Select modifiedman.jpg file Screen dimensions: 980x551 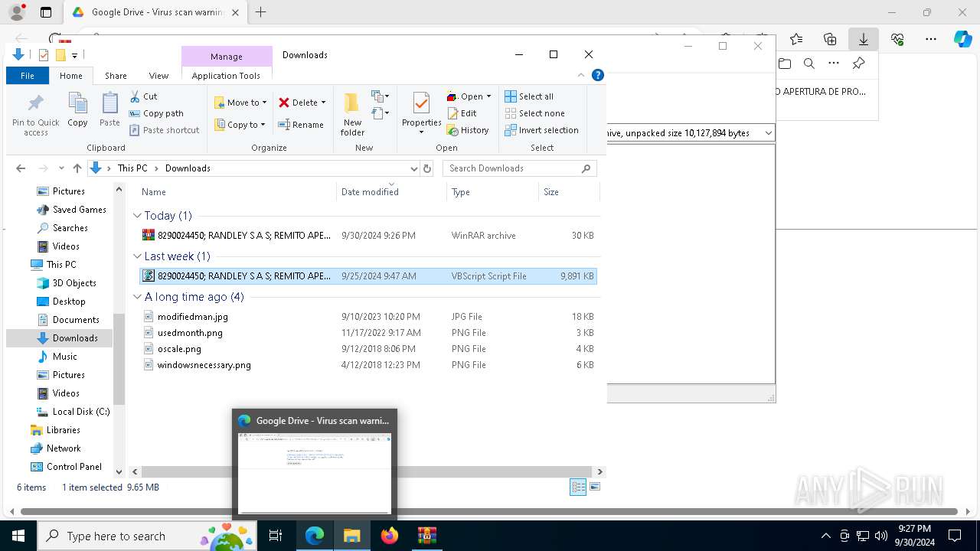[367, 317]
